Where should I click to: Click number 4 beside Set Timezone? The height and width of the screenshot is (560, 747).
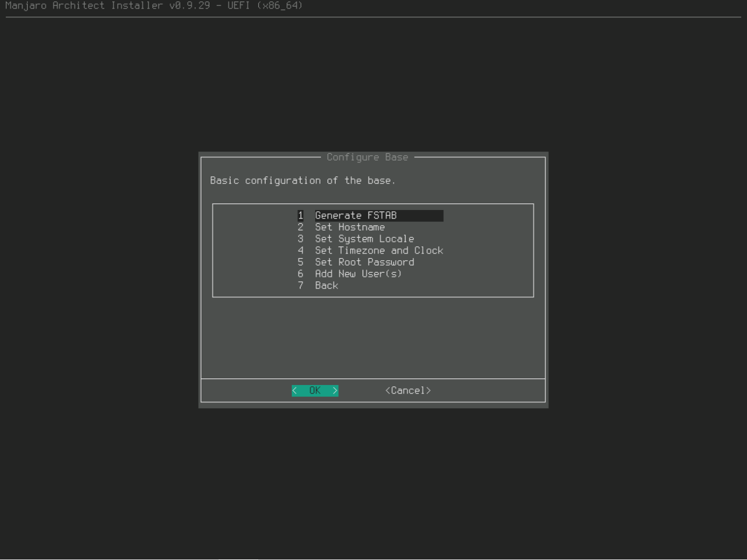click(301, 250)
